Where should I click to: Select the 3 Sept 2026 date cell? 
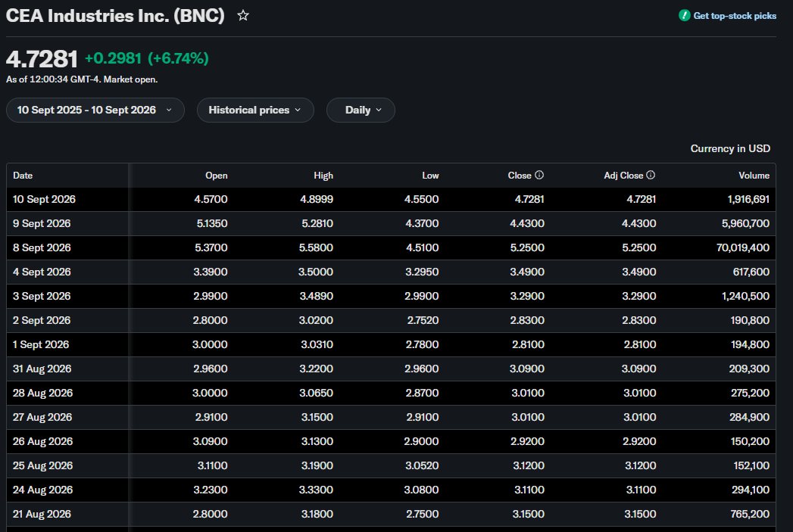coord(42,297)
